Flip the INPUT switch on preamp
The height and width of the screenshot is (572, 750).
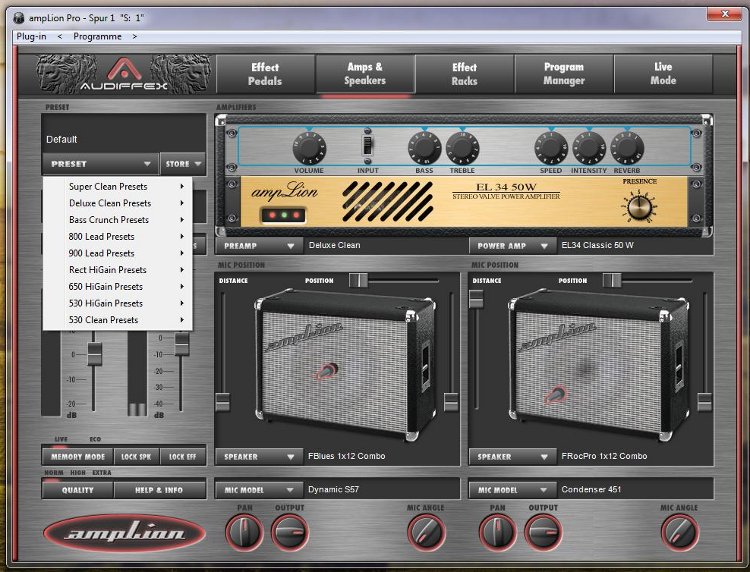367,144
